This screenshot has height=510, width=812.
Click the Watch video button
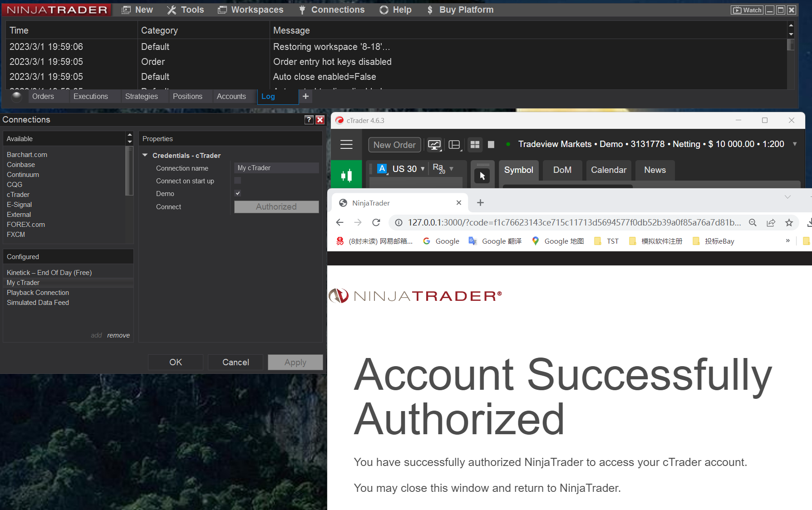tap(747, 10)
